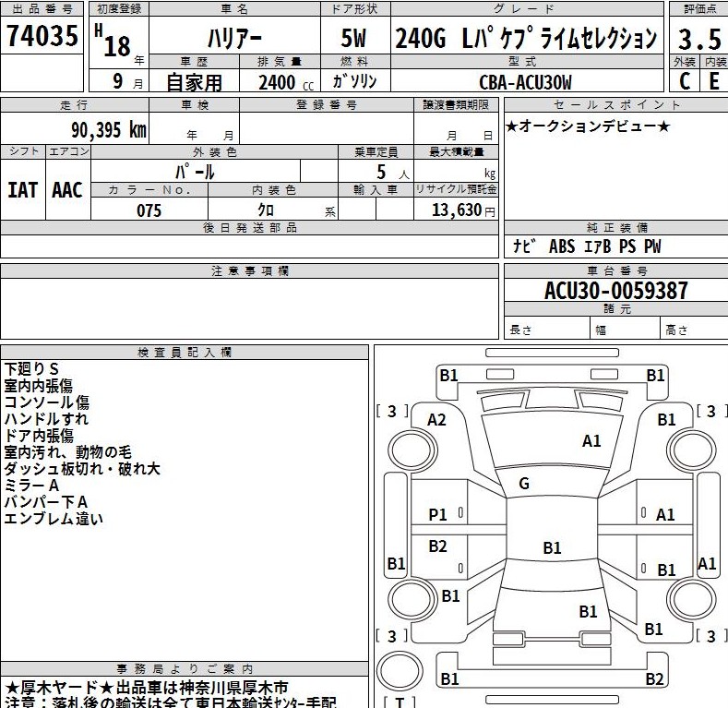728x708 pixels.
Task: Click the seating capacity 5 人
Action: [x=392, y=173]
